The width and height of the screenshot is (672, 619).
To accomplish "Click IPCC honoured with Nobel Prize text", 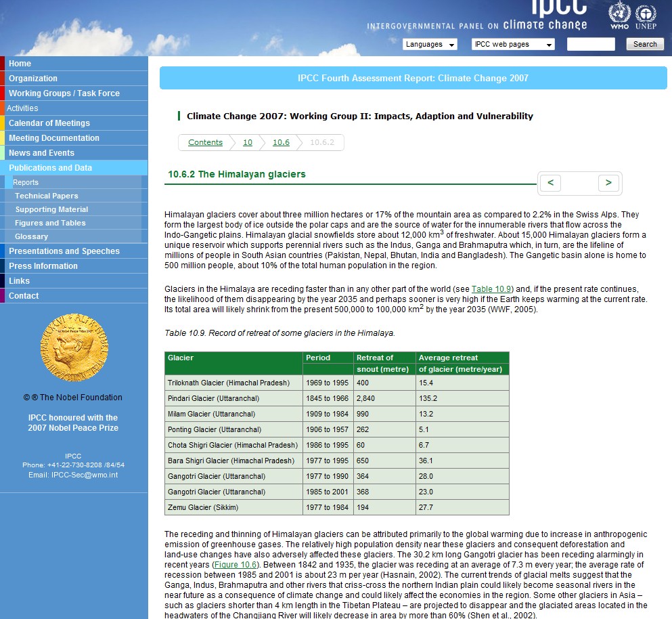I will tap(73, 423).
